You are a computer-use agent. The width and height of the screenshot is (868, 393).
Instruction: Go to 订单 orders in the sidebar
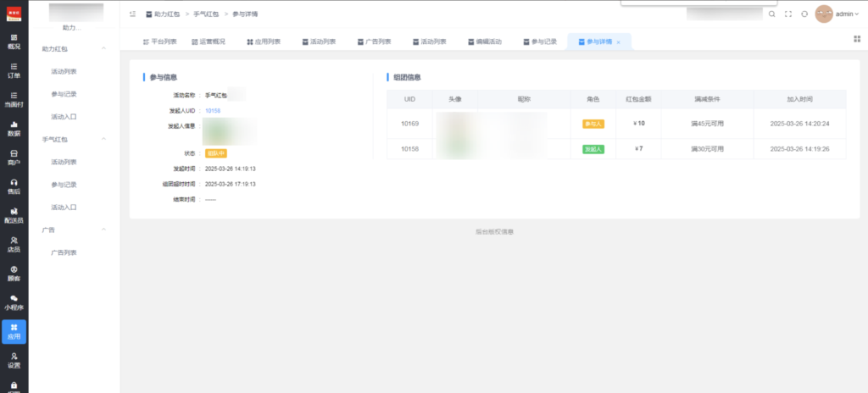(14, 71)
